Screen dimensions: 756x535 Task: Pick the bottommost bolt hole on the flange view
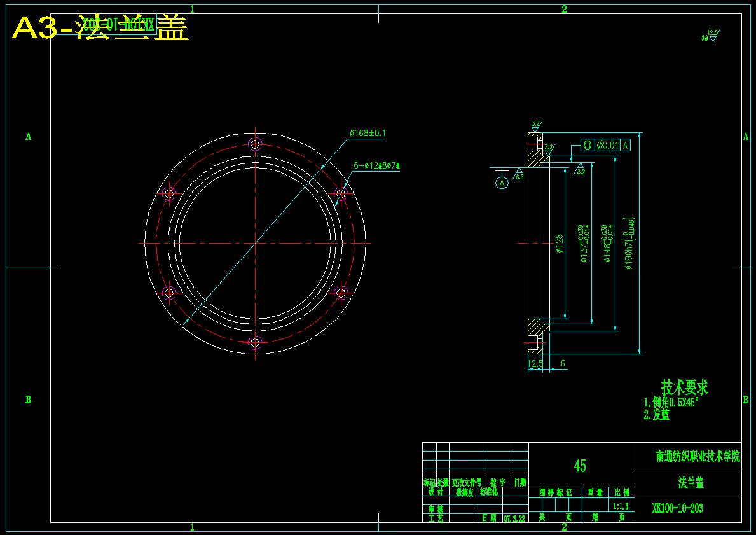pos(255,342)
